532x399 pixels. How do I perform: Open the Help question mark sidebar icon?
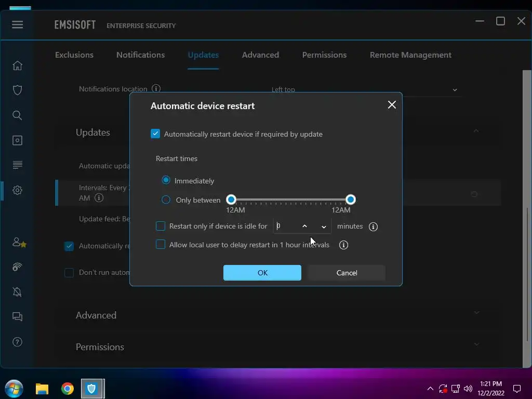17,342
